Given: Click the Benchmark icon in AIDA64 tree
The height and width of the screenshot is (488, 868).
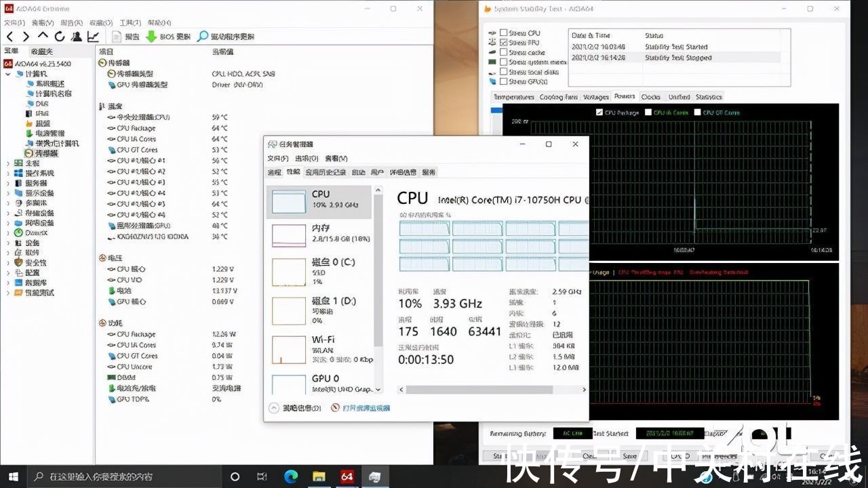Looking at the screenshot, I should [18, 293].
